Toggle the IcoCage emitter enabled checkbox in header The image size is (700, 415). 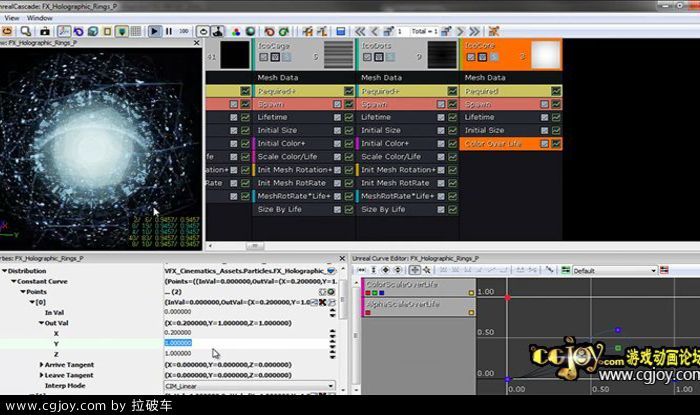tap(263, 57)
